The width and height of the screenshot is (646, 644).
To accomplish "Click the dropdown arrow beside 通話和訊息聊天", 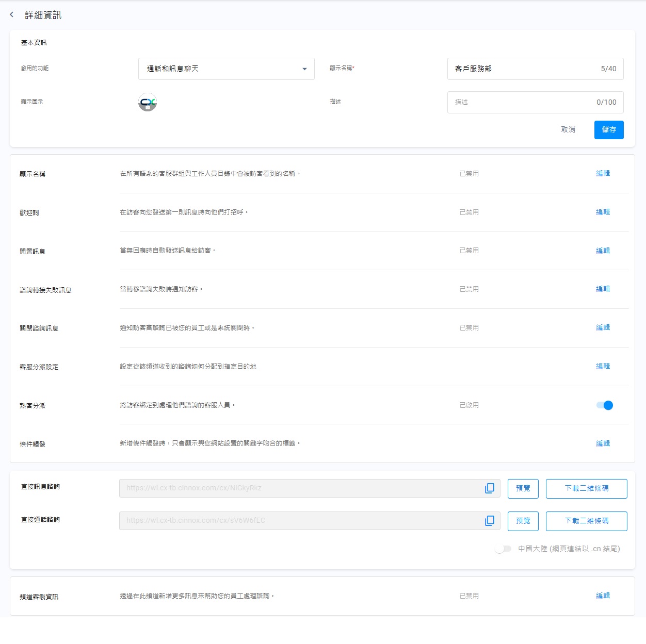I will [304, 69].
